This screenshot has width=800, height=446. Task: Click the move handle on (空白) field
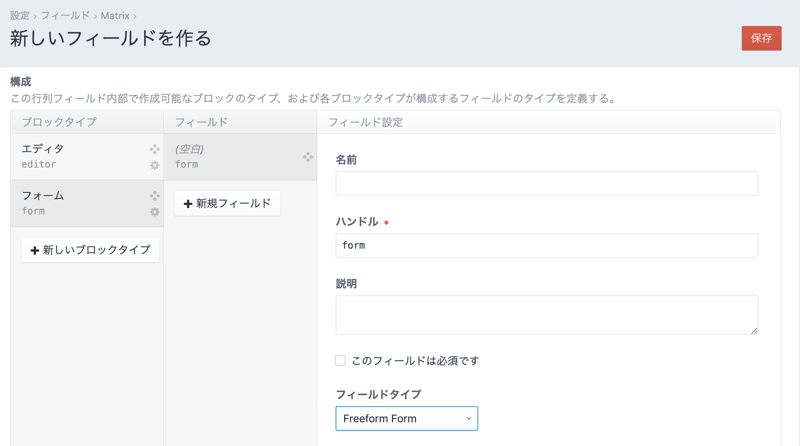[x=308, y=157]
